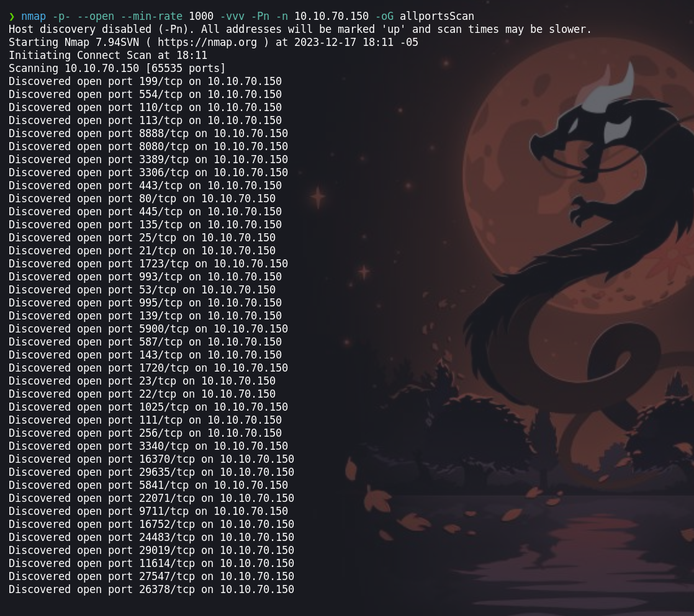This screenshot has width=694, height=616.
Task: Select the port 8888/tcp discovery line
Action: (x=148, y=133)
